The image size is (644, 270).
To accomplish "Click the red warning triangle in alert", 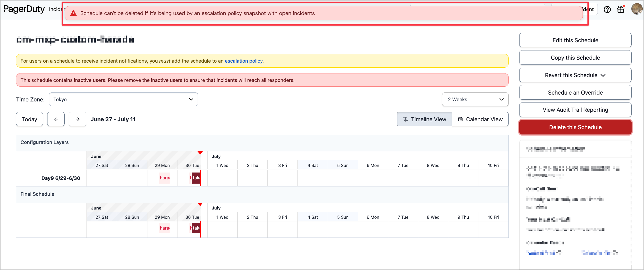I will point(73,13).
